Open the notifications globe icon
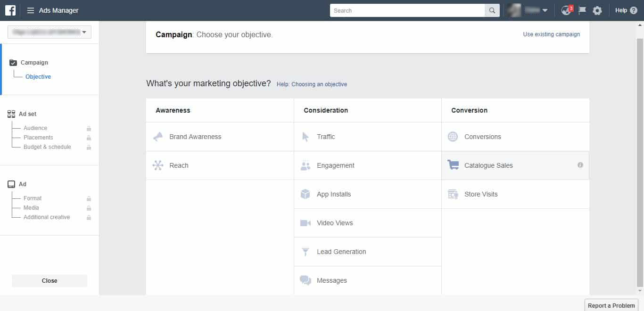This screenshot has height=311, width=644. [x=566, y=10]
